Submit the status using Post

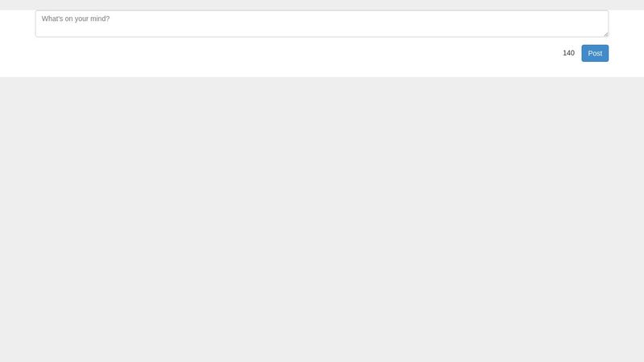pos(595,53)
